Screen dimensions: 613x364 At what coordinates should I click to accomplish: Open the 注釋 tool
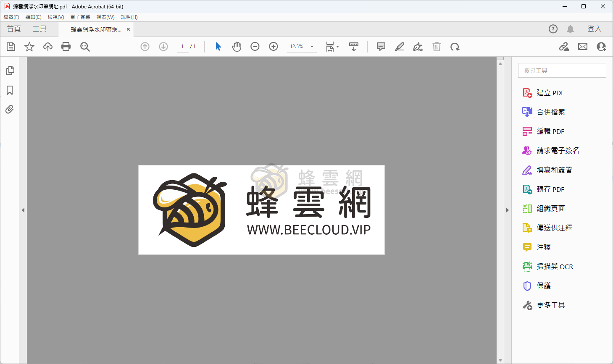(537, 247)
